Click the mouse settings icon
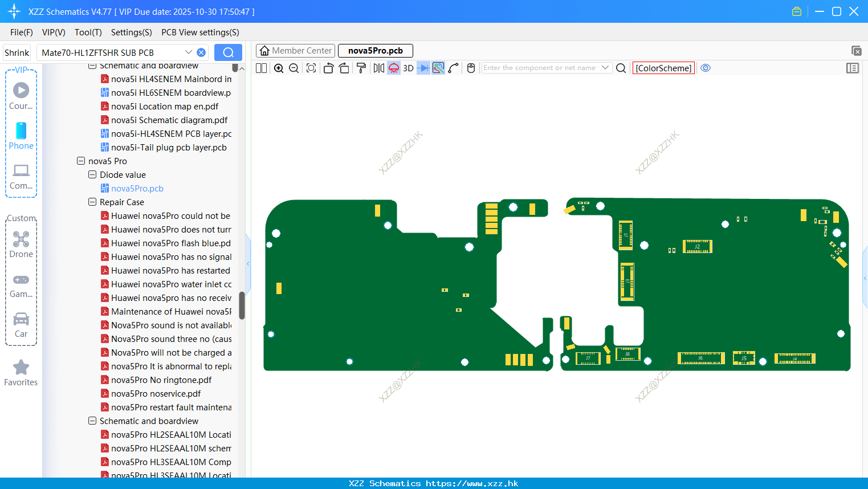The width and height of the screenshot is (868, 489). click(471, 68)
